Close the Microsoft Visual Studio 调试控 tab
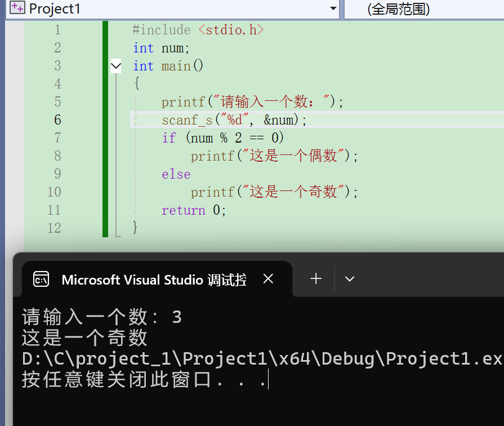The width and height of the screenshot is (504, 426). (268, 279)
